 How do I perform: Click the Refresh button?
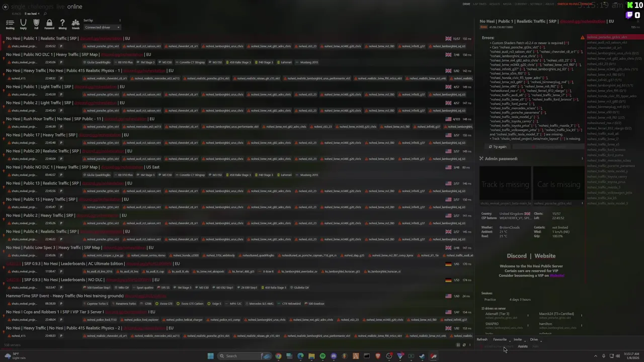(482, 340)
